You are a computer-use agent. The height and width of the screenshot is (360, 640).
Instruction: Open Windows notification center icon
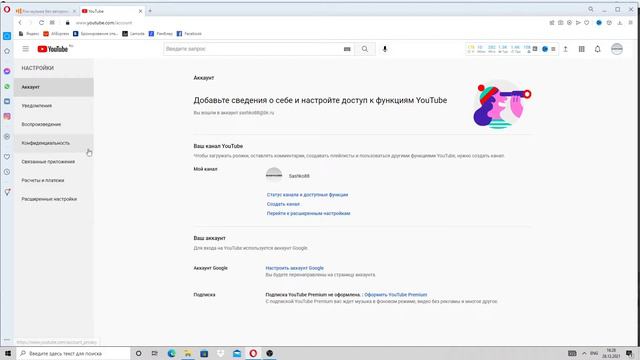tap(629, 353)
